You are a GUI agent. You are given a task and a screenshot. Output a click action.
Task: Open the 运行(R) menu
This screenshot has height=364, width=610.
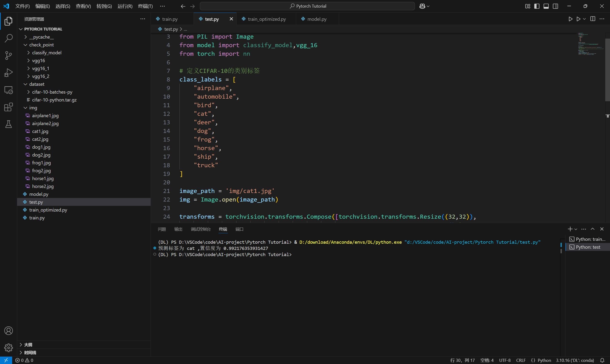[125, 6]
